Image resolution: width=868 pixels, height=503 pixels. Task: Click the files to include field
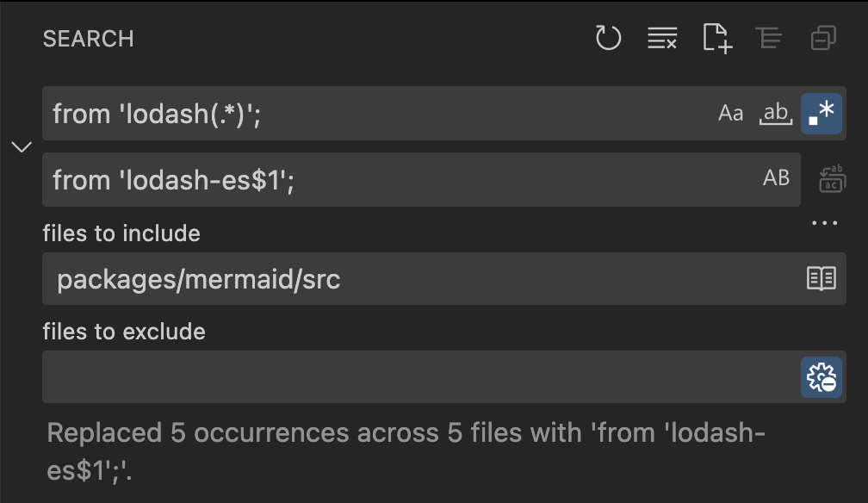coord(413,278)
